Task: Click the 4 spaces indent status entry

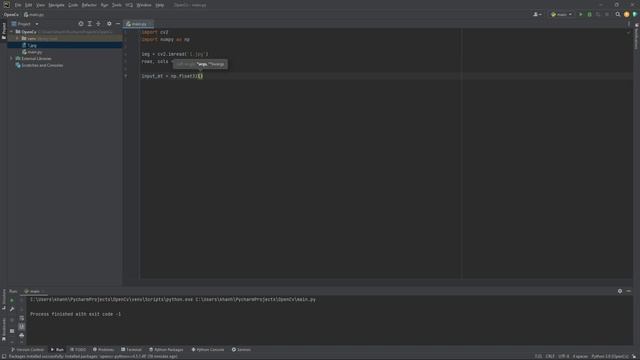Action: tap(580, 356)
